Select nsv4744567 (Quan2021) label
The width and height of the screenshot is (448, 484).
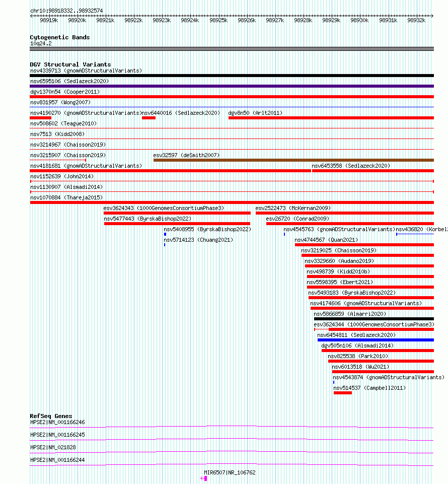point(326,240)
